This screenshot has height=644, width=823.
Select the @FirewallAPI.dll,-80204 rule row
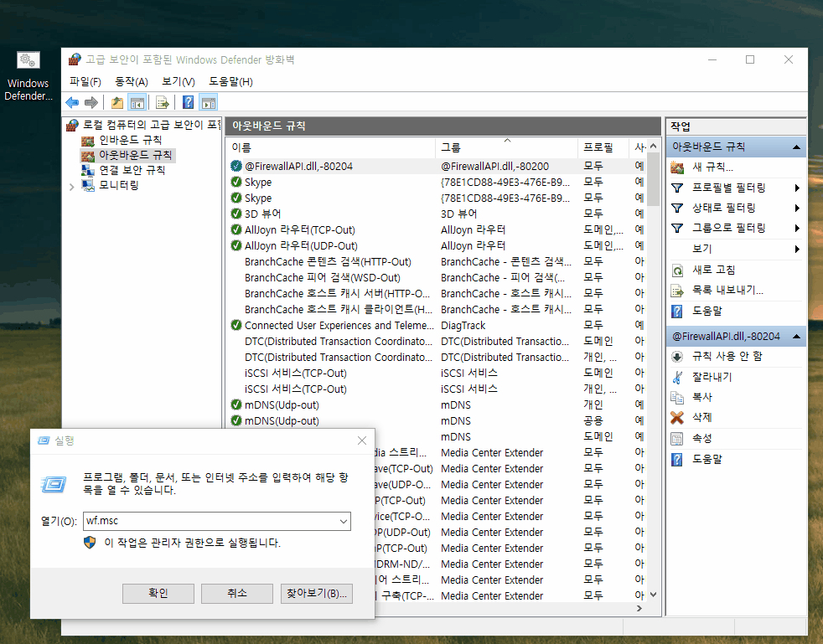437,167
